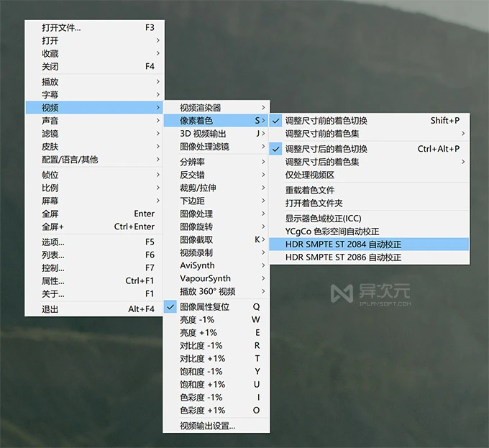The image size is (489, 448).
Task: Open the 比例 submenu
Action: 94,188
